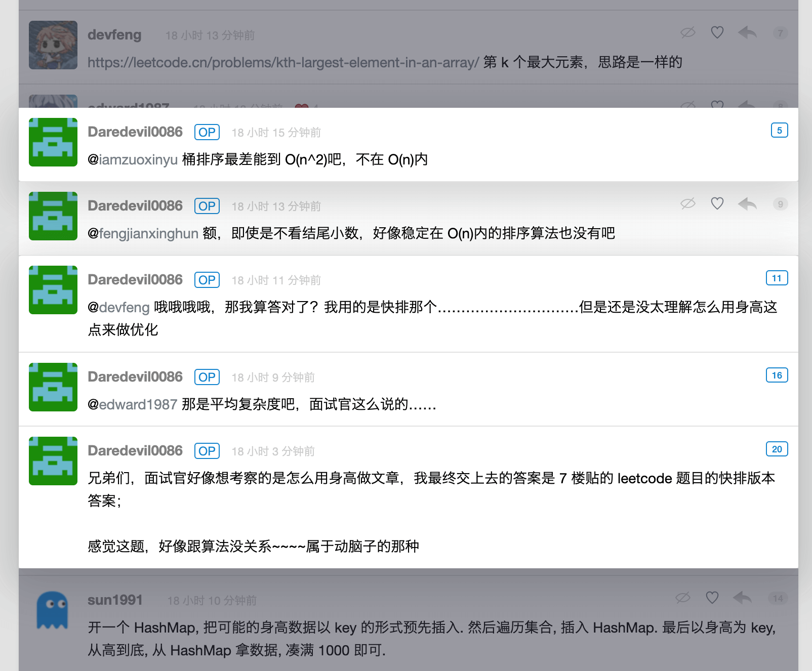Click floor number 11 on the quick-sort reply
812x671 pixels.
click(777, 278)
